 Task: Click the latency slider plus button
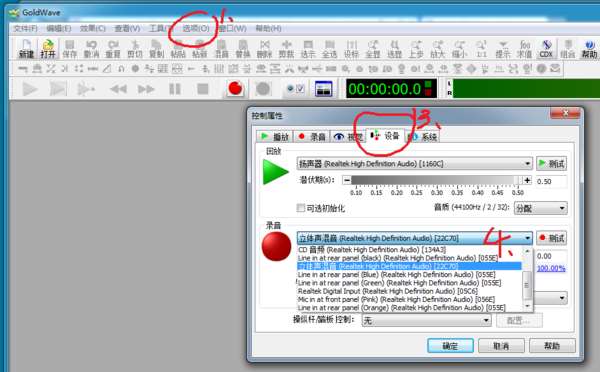[x=527, y=180]
